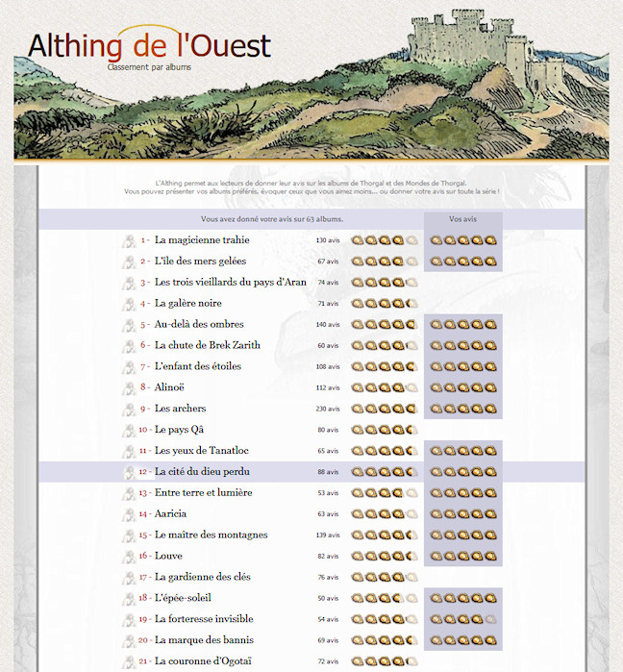View the 140 avis for Au-delà des ombres
This screenshot has width=623, height=672.
tap(327, 325)
